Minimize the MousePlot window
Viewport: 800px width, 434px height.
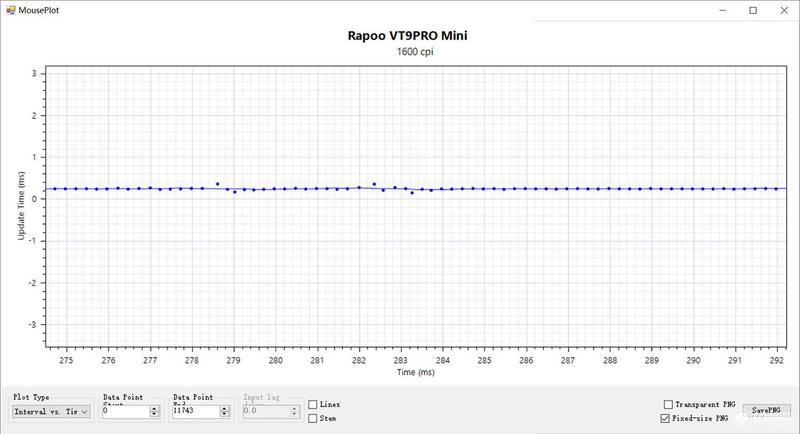pyautogui.click(x=722, y=10)
